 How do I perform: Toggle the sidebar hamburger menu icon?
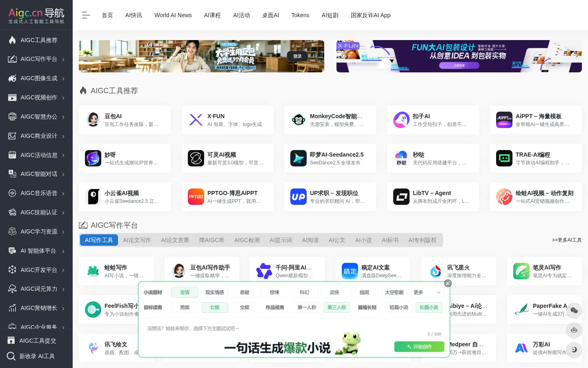click(86, 16)
